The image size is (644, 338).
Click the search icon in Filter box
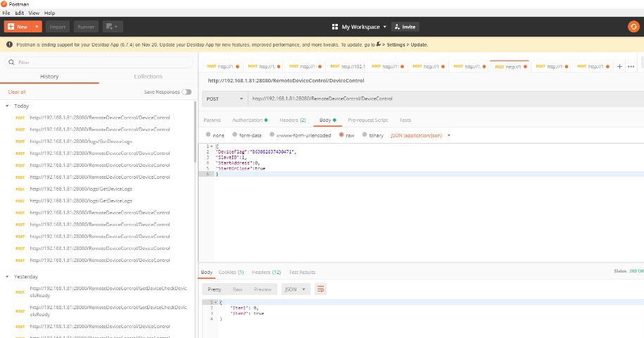pos(12,62)
